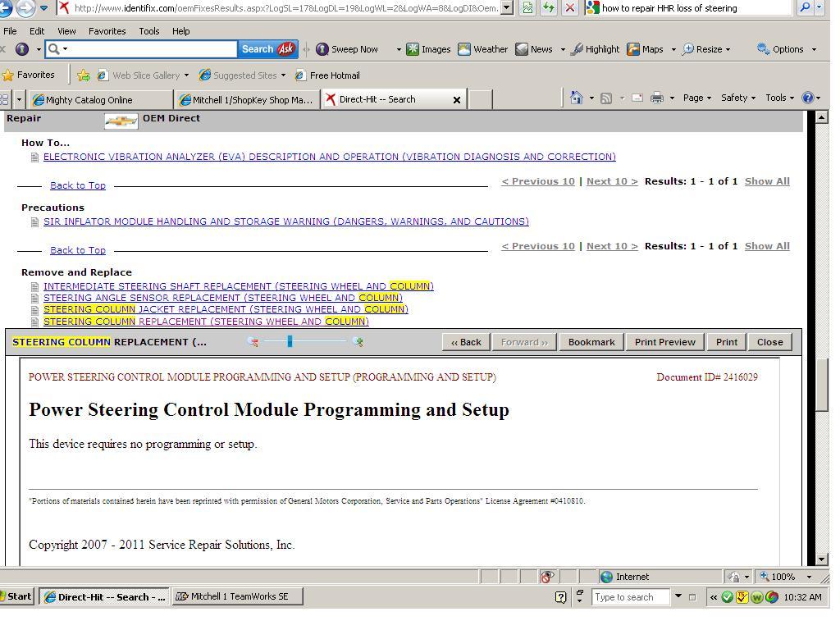Click Back to Top under the How To section
840x630 pixels.
point(78,186)
